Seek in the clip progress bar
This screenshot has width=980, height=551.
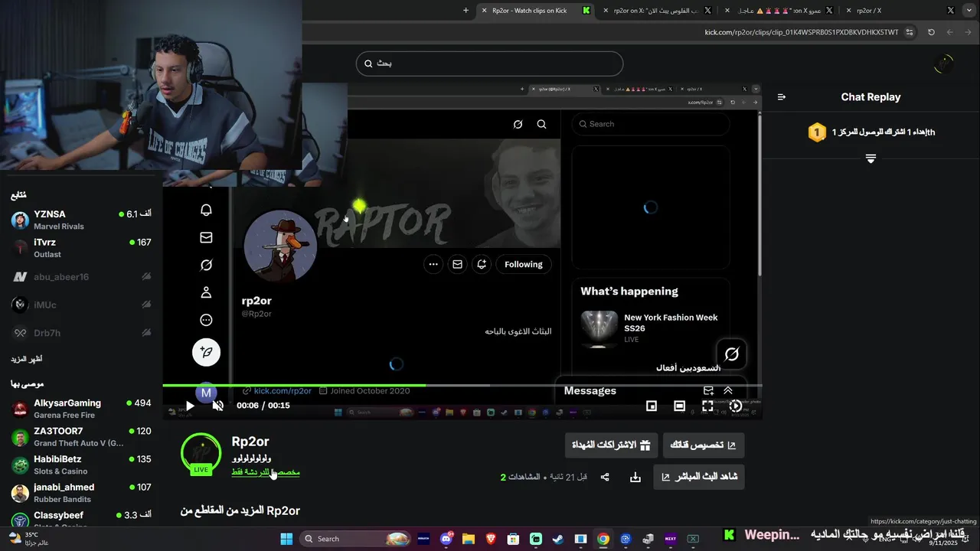462,385
